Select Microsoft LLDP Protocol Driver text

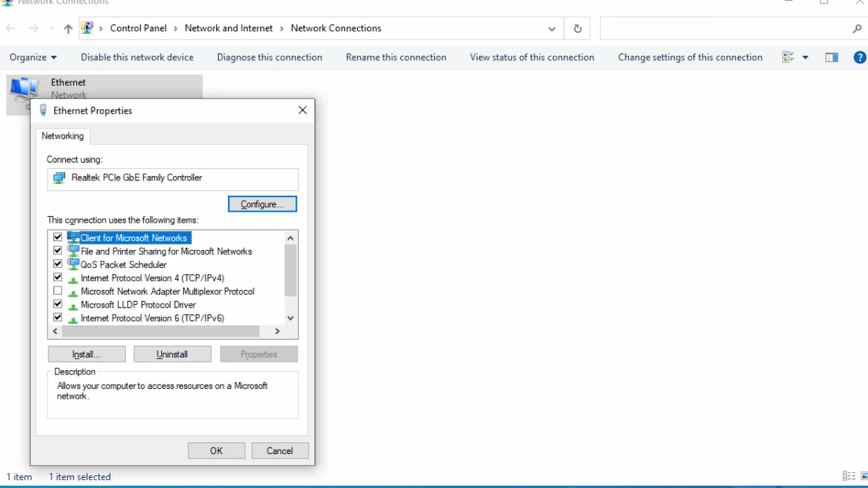[x=138, y=305]
